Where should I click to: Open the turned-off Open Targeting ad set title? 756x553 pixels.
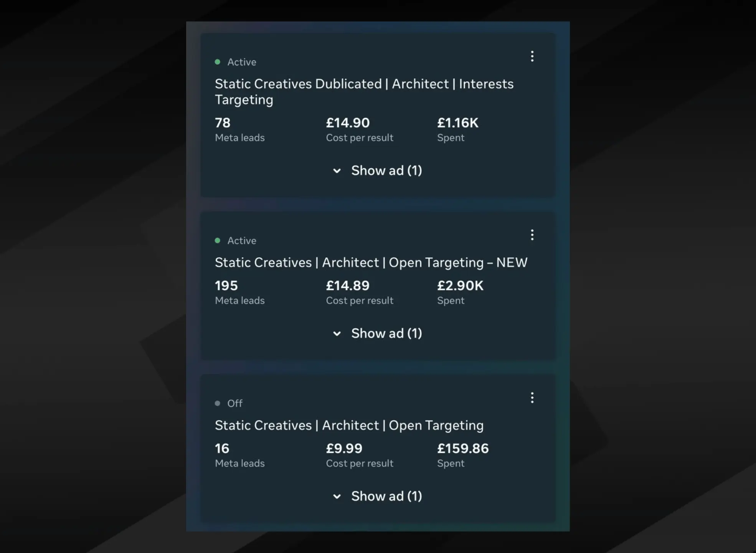coord(349,426)
